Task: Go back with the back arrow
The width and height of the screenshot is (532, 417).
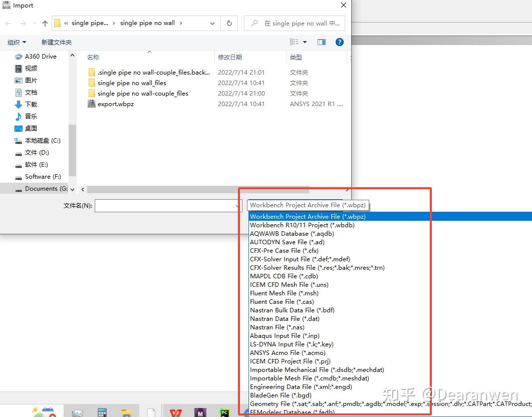Action: click(9, 24)
